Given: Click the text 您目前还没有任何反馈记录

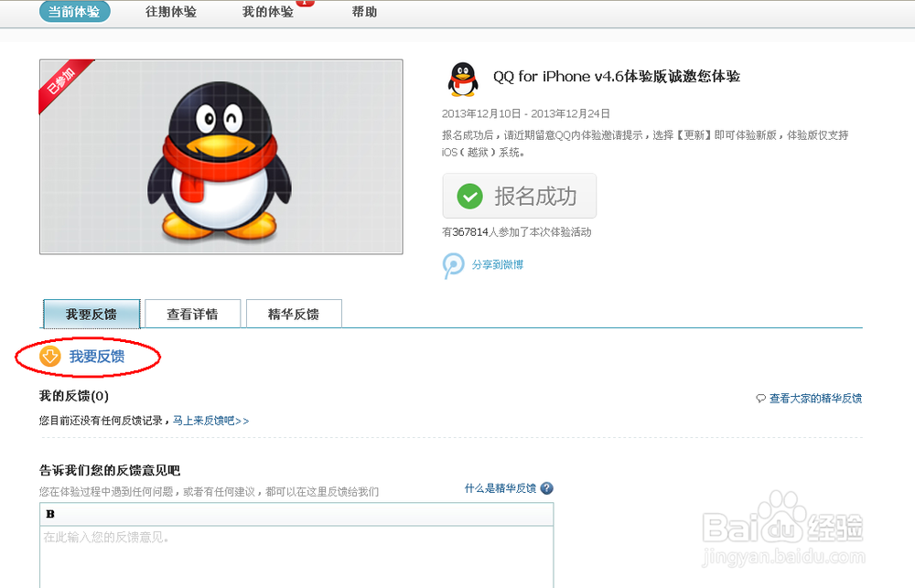Looking at the screenshot, I should pyautogui.click(x=101, y=421).
